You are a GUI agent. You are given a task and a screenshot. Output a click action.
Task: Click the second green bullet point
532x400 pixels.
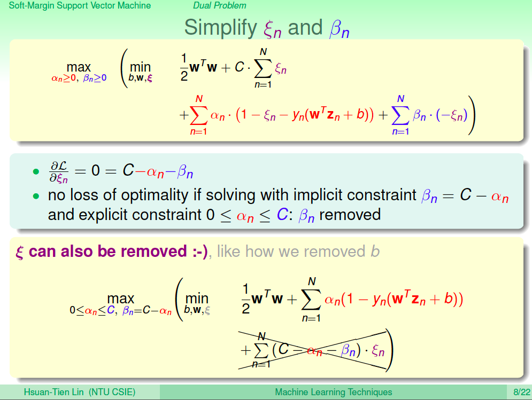tap(36, 196)
